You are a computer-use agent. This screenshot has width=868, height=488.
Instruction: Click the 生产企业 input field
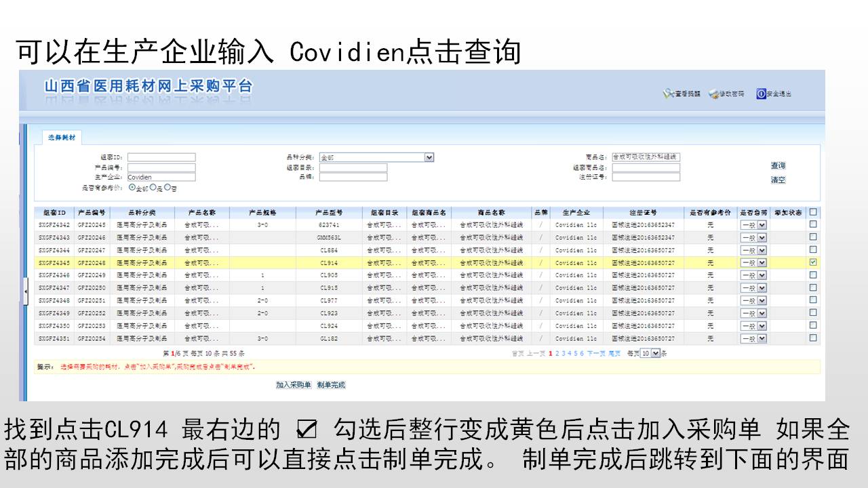161,177
